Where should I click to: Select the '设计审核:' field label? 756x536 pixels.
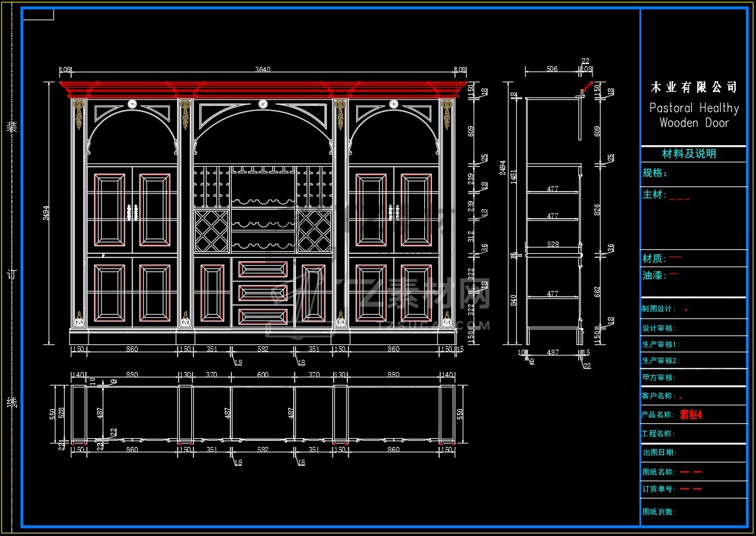[x=659, y=329]
